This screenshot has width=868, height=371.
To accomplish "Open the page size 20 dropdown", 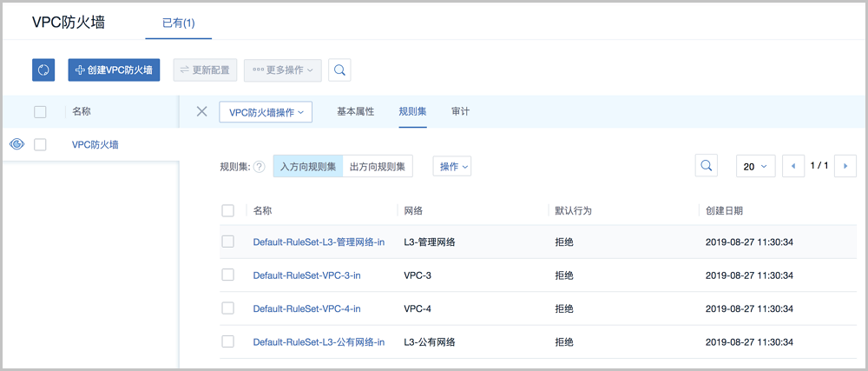I will coord(755,167).
